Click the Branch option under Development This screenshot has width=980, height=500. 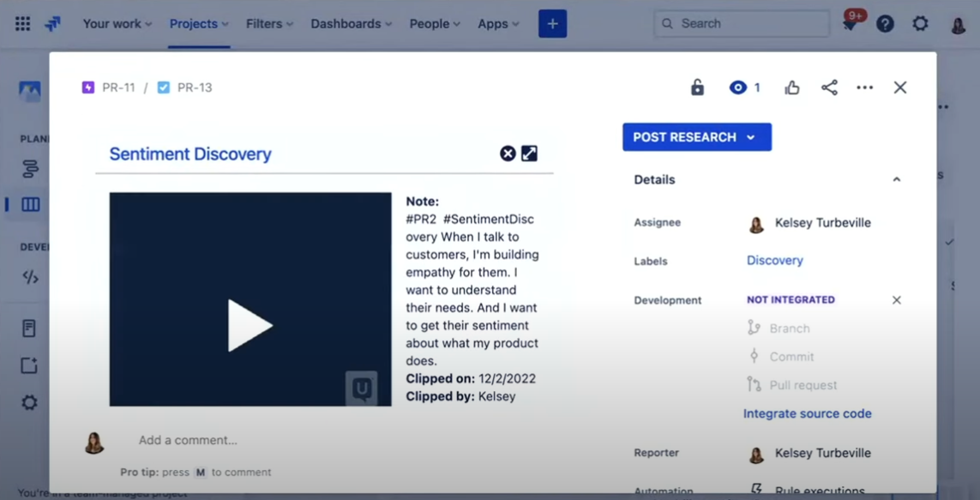pyautogui.click(x=779, y=328)
